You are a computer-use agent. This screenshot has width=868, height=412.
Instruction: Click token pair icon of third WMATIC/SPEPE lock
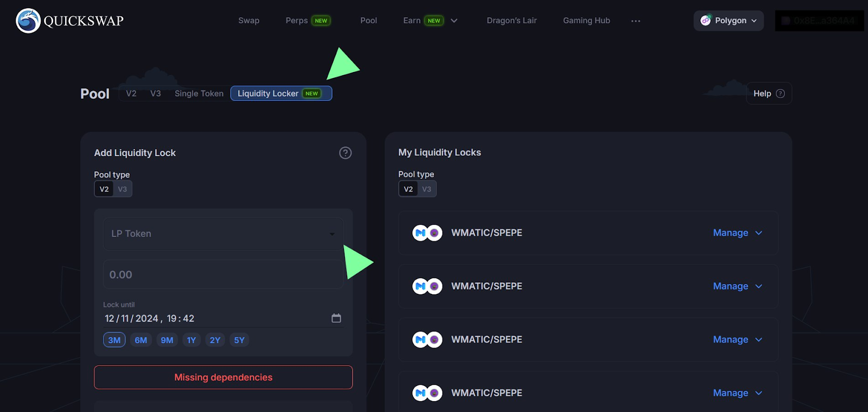click(x=427, y=340)
